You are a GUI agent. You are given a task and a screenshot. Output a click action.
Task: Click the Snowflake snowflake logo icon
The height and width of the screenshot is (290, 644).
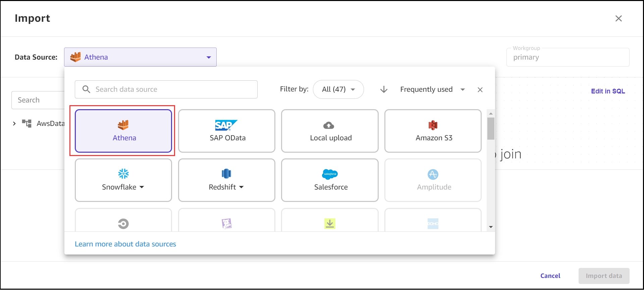pyautogui.click(x=123, y=173)
